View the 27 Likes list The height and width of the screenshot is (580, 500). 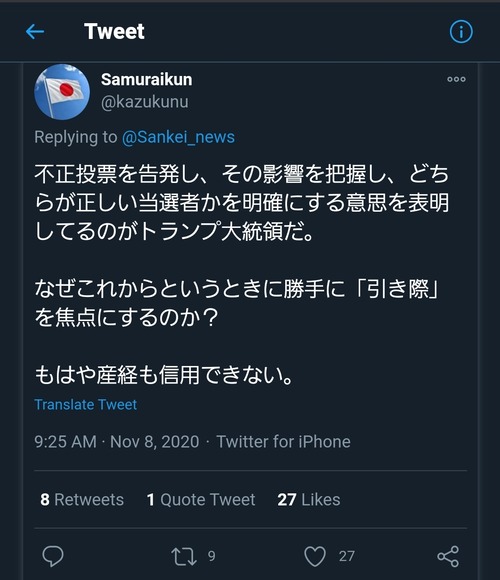(309, 500)
